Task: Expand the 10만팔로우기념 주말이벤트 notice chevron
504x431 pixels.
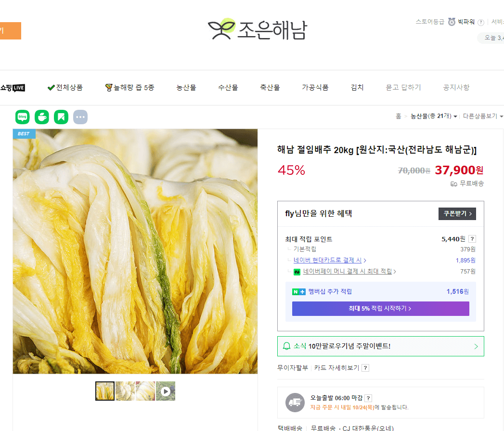Action: (477, 346)
